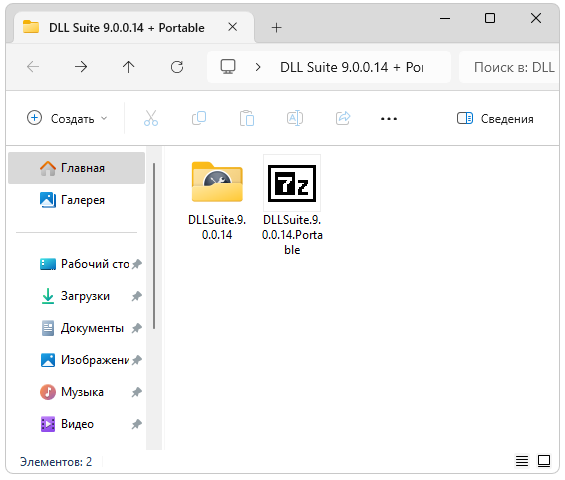Click the Share icon in toolbar
Viewport: 565px width, 480px height.
pyautogui.click(x=343, y=118)
